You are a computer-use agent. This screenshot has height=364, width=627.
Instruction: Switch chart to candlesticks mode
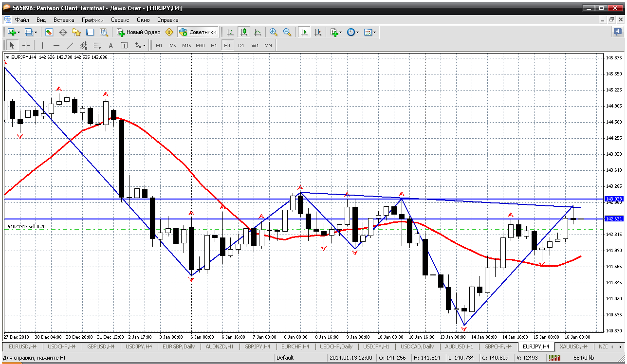[244, 32]
